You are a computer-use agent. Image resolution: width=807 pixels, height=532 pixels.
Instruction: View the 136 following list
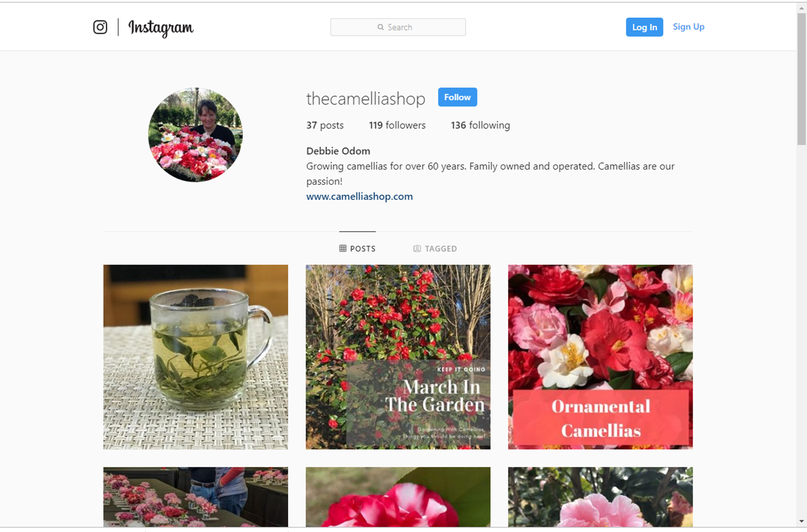coord(480,125)
